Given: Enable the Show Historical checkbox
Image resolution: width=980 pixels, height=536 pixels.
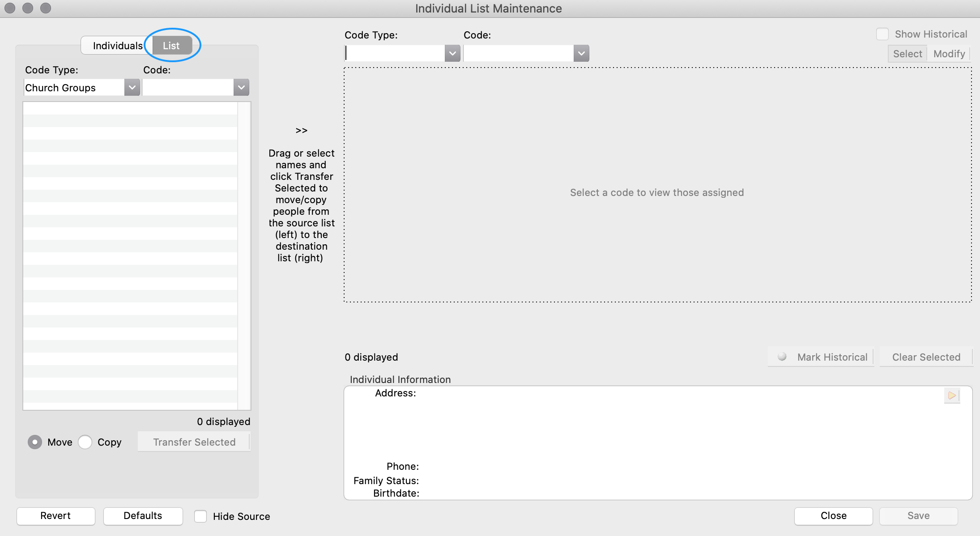Looking at the screenshot, I should 882,34.
